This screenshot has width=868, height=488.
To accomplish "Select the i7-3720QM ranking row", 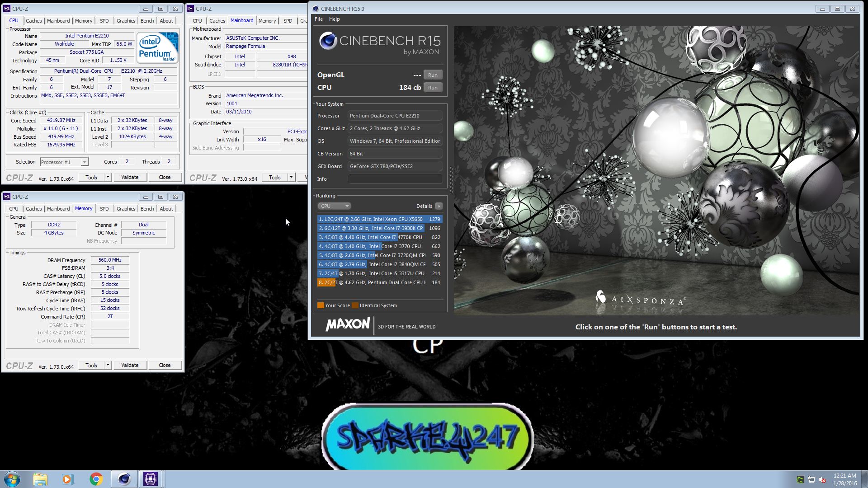I will point(380,255).
